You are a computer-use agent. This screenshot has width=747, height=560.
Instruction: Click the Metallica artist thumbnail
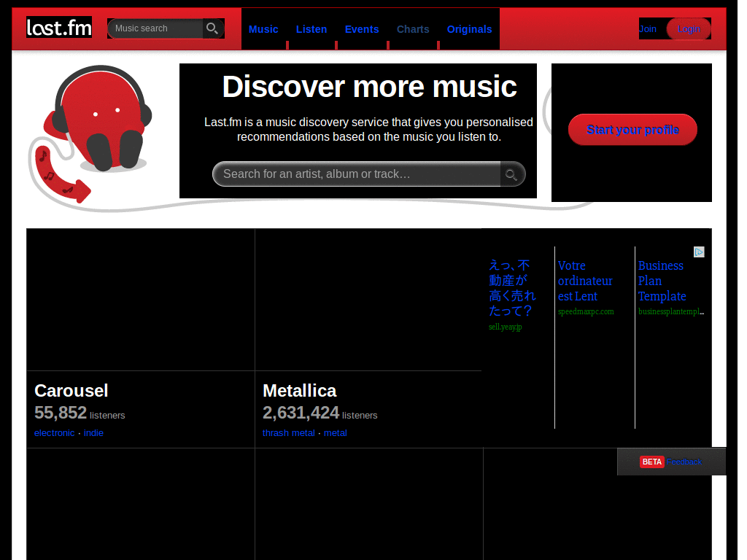point(368,300)
